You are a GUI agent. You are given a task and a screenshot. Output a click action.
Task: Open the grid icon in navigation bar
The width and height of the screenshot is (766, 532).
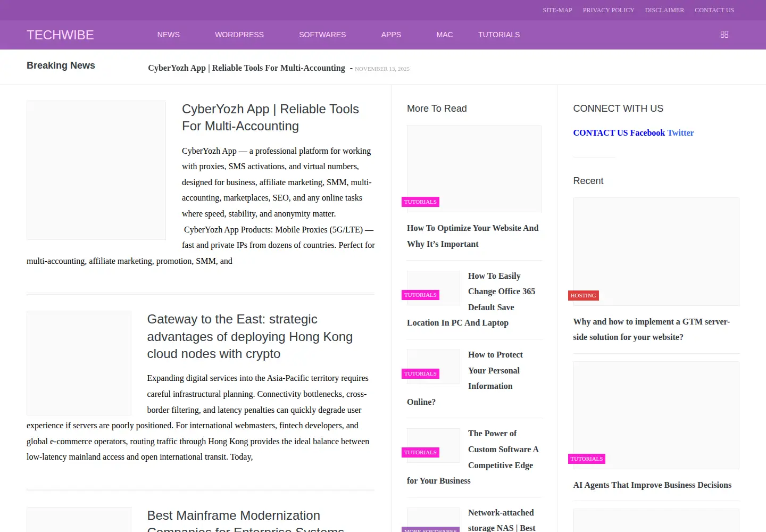click(x=724, y=35)
